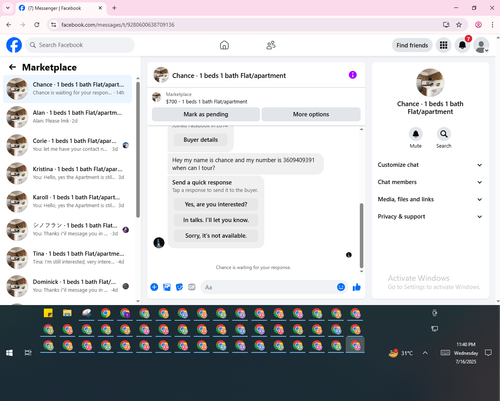Open Dominick conversation in list

tap(68, 286)
